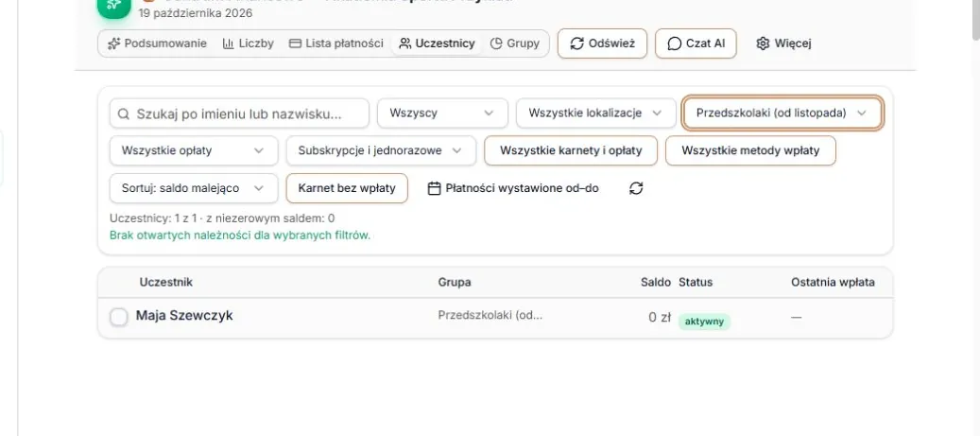Viewport: 980px width, 436px height.
Task: Open the Podsumowanie tab
Action: [x=157, y=44]
